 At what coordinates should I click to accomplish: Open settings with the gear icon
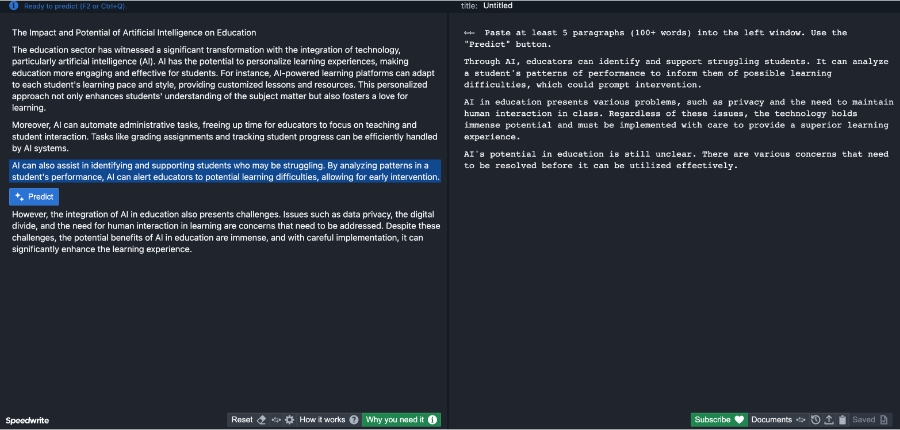(289, 420)
